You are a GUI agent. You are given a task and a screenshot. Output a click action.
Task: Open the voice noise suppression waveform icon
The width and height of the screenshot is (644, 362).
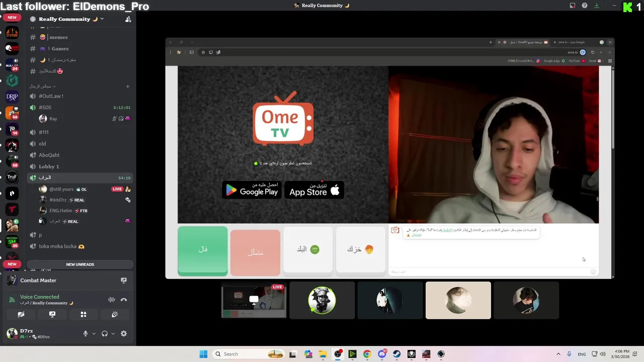click(x=112, y=300)
